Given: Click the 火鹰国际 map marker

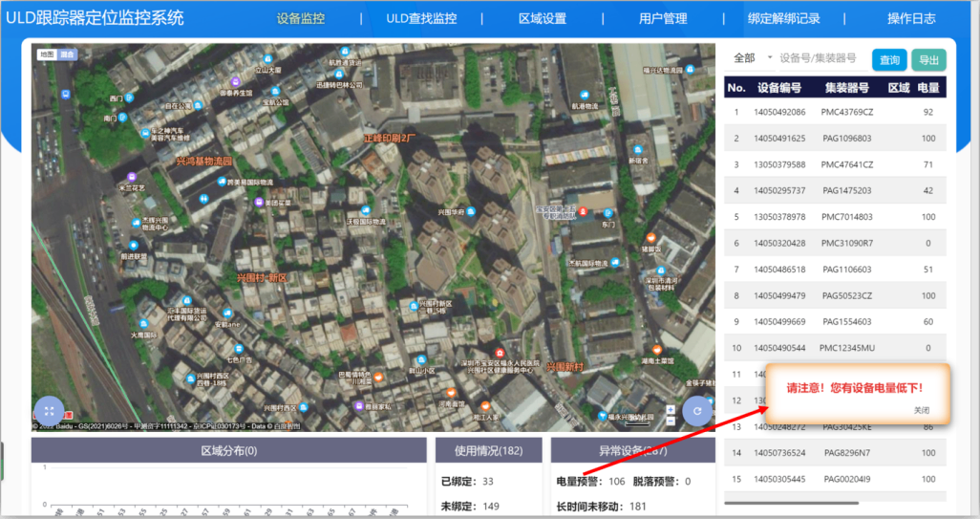Looking at the screenshot, I should (x=143, y=324).
